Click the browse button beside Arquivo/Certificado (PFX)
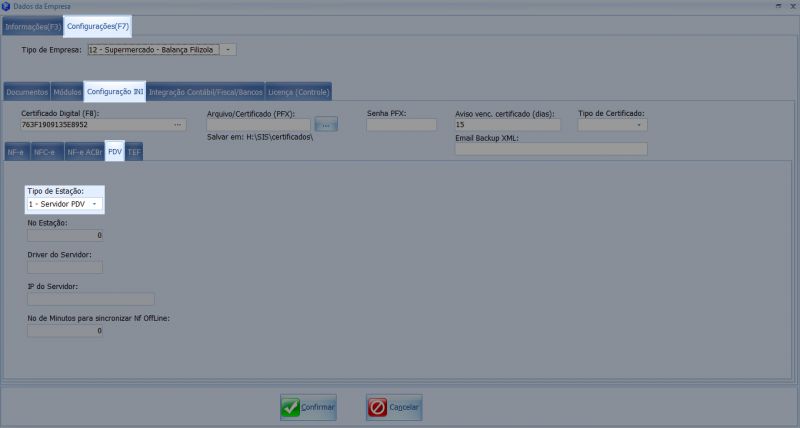Image resolution: width=800 pixels, height=428 pixels. (327, 124)
